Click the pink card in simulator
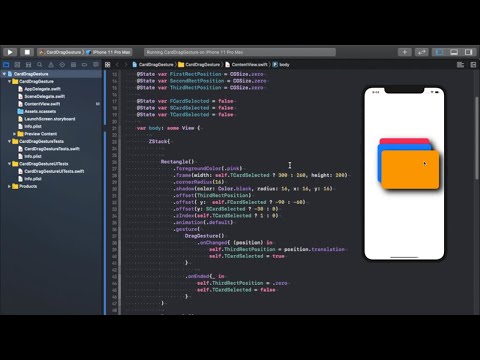Viewport: 480px width, 360px height. tap(404, 141)
